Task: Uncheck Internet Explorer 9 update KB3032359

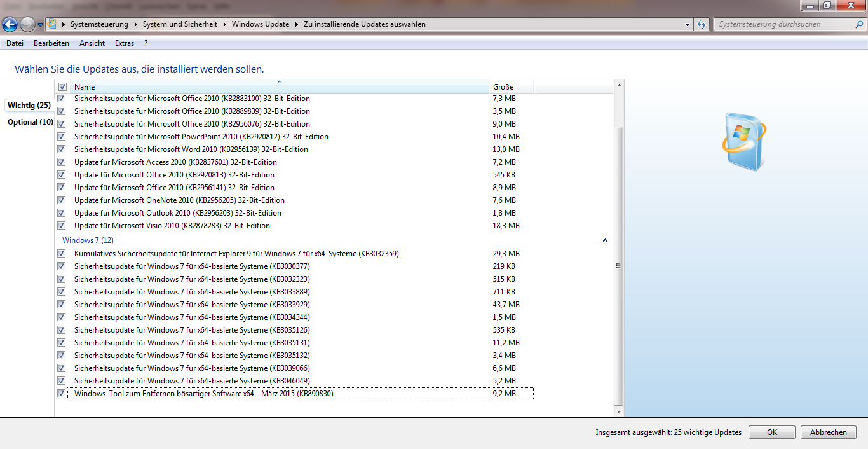Action: click(x=61, y=254)
